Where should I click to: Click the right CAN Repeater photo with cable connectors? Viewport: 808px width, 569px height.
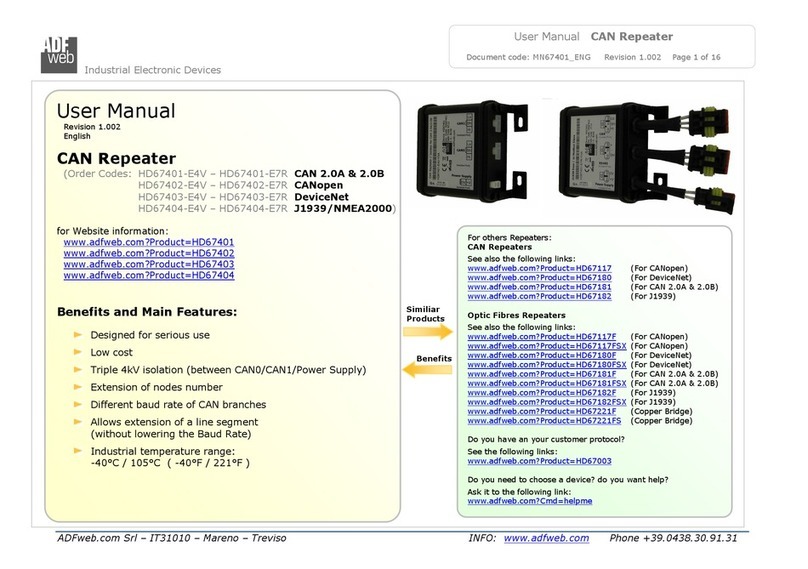tap(647, 158)
